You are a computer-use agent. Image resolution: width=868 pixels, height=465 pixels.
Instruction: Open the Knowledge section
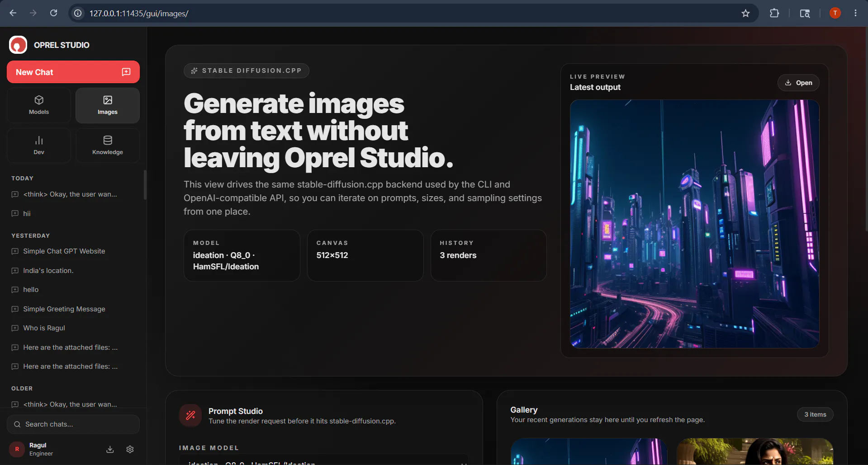coord(108,146)
